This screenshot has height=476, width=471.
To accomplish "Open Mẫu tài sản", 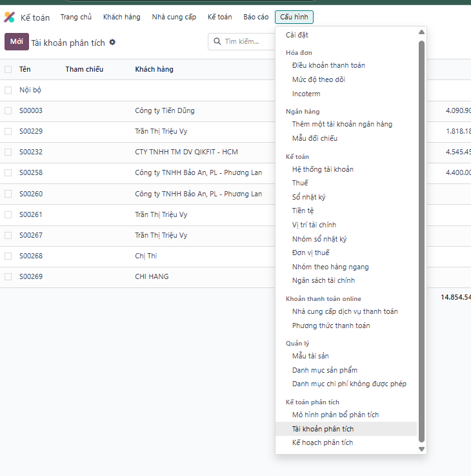I will coord(310,356).
